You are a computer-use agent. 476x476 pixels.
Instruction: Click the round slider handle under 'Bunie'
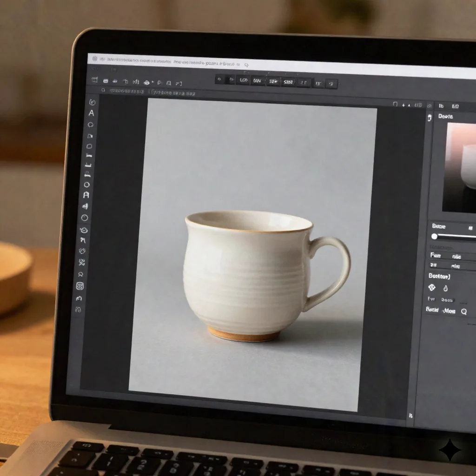[x=435, y=237]
